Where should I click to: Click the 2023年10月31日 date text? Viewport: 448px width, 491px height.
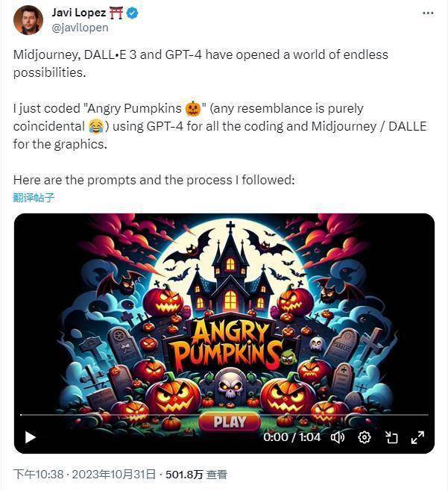point(114,474)
